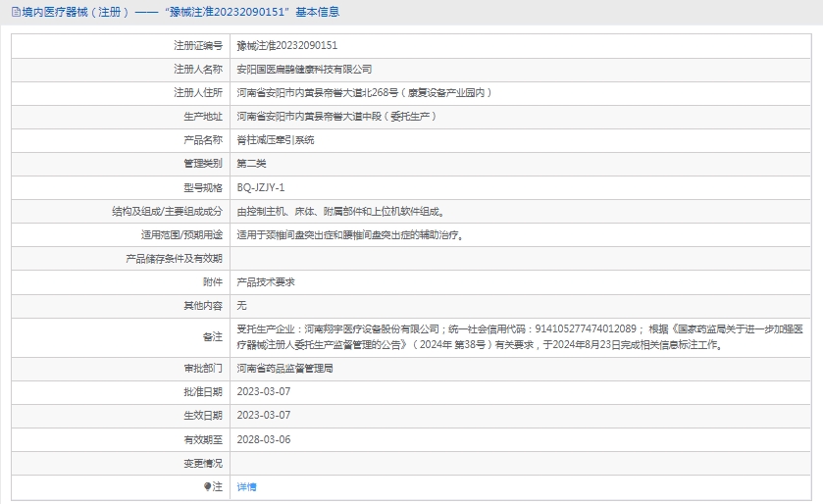This screenshot has width=823, height=504.
Task: Click management category value 第二类
Action: (x=251, y=163)
